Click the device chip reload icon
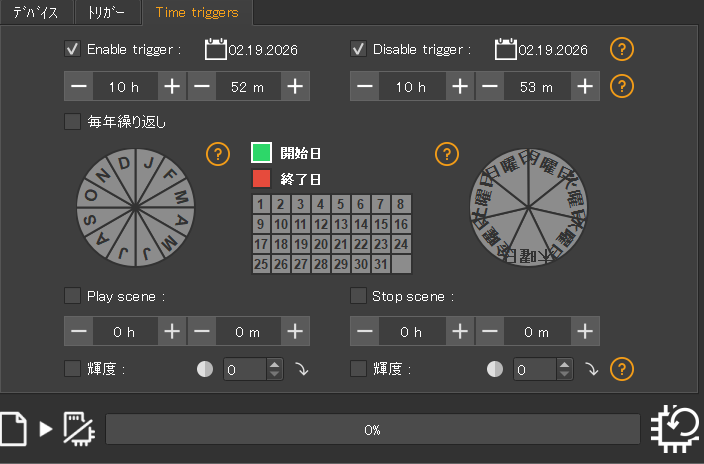Image resolution: width=704 pixels, height=464 pixels. tap(675, 428)
